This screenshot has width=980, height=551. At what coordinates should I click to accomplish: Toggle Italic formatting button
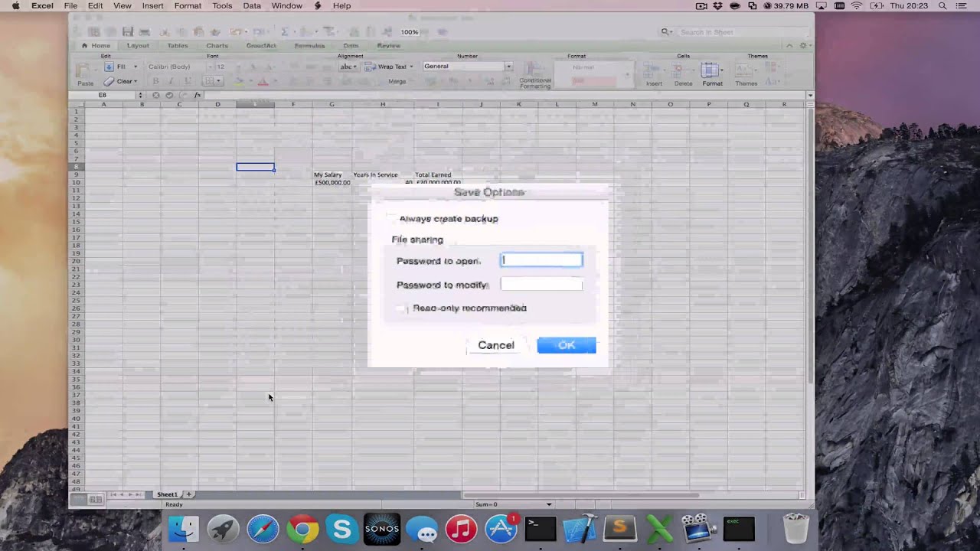tap(170, 81)
